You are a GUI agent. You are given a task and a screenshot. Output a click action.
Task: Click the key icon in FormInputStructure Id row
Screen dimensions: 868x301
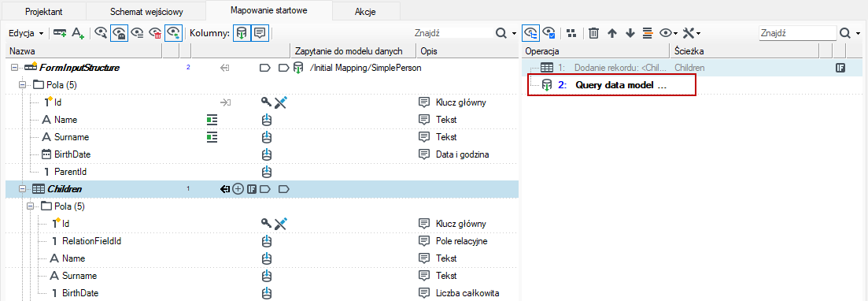coord(266,102)
